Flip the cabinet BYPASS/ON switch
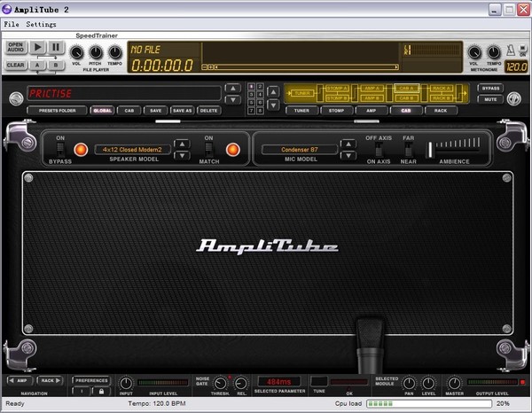Image resolution: width=532 pixels, height=413 pixels. click(60, 149)
